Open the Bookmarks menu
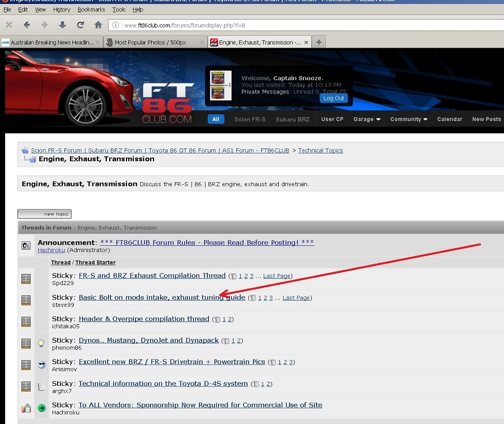The height and width of the screenshot is (424, 504). pos(91,10)
